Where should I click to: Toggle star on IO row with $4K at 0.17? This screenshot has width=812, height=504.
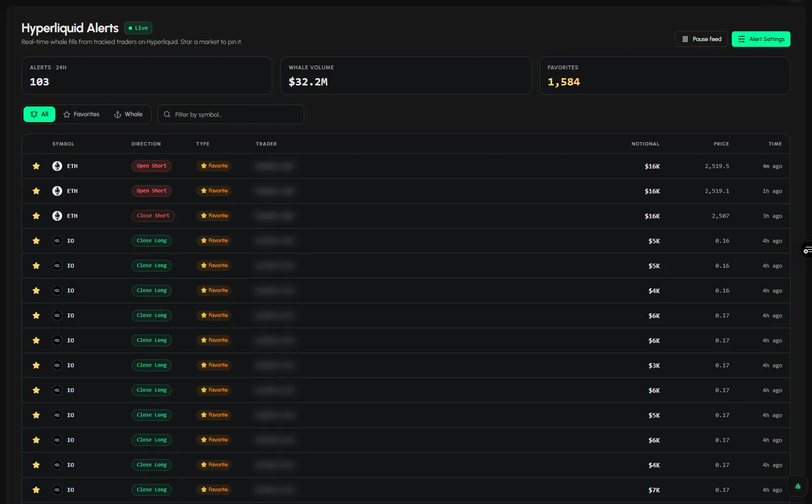(36, 464)
